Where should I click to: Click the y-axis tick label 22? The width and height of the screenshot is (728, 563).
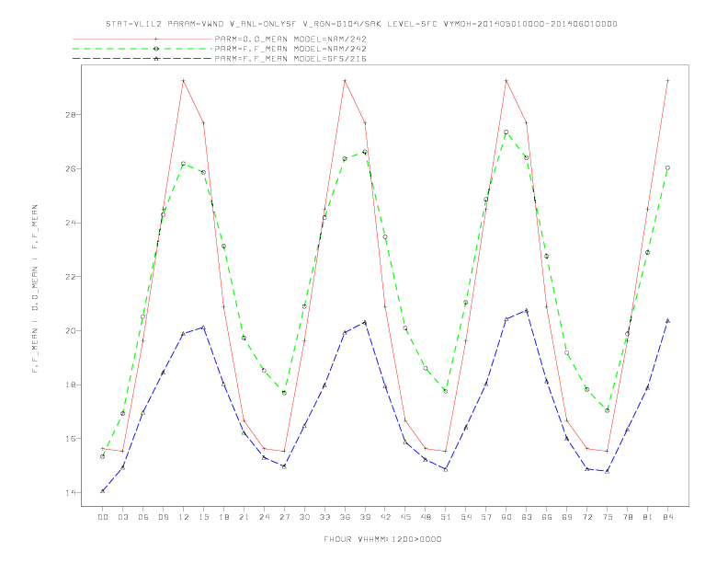72,277
